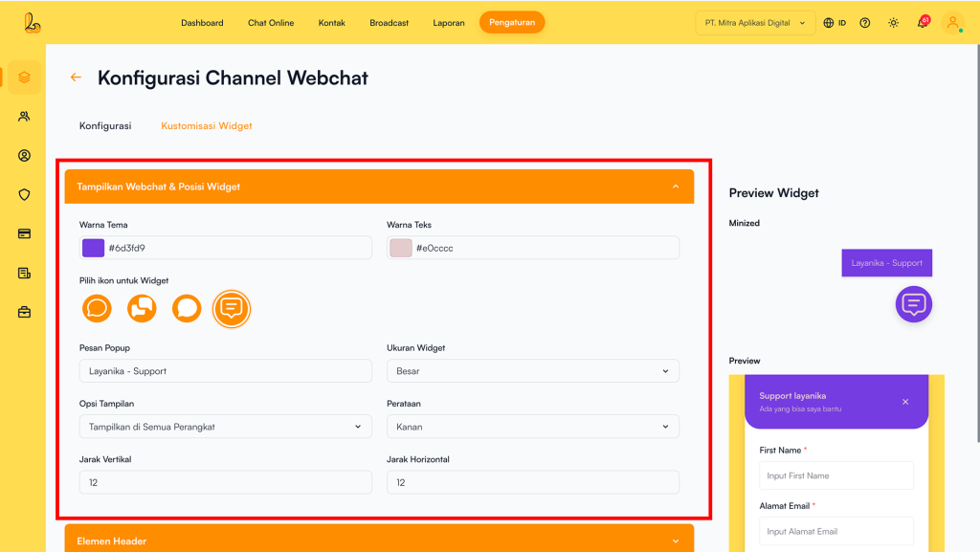
Task: Select the square message widget icon
Action: 231,309
